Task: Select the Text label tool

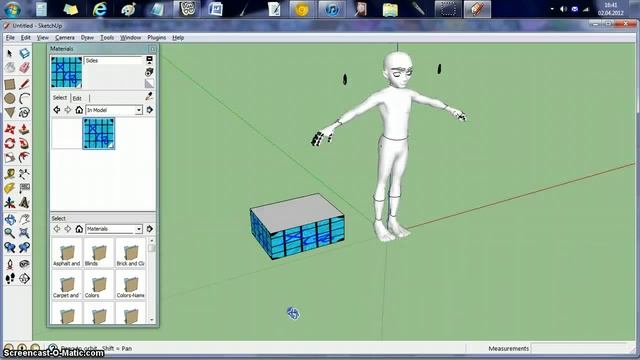Action: click(24, 188)
